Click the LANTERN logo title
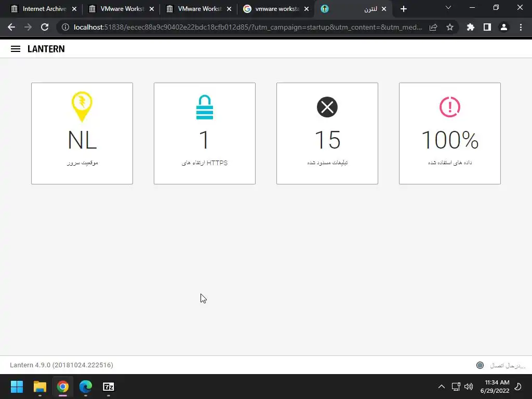 [x=46, y=49]
